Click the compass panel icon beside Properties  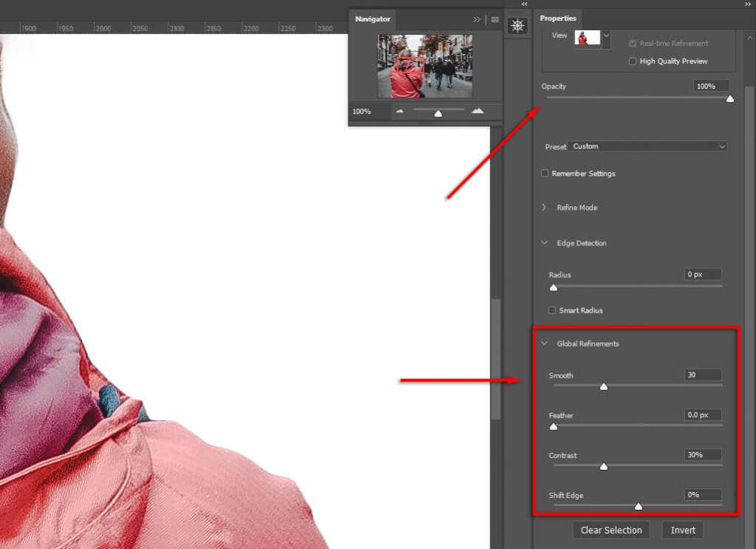[518, 25]
